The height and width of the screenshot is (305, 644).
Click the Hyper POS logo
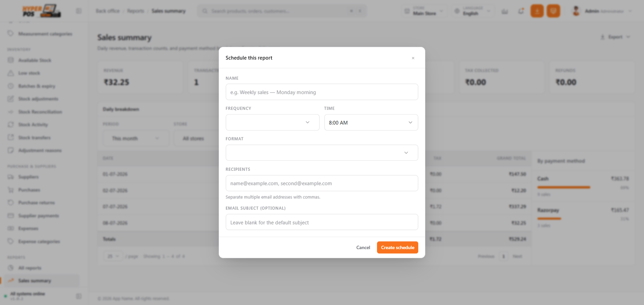41,11
